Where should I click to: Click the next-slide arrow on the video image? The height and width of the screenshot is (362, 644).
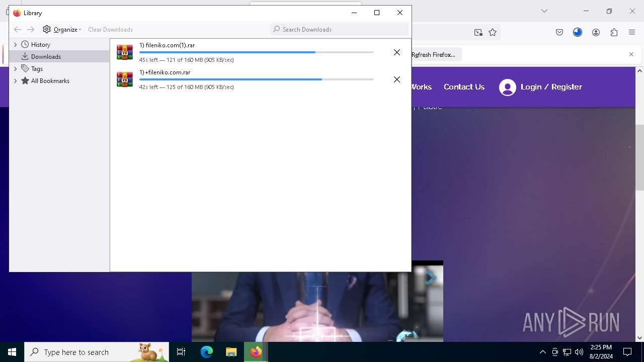pyautogui.click(x=430, y=278)
